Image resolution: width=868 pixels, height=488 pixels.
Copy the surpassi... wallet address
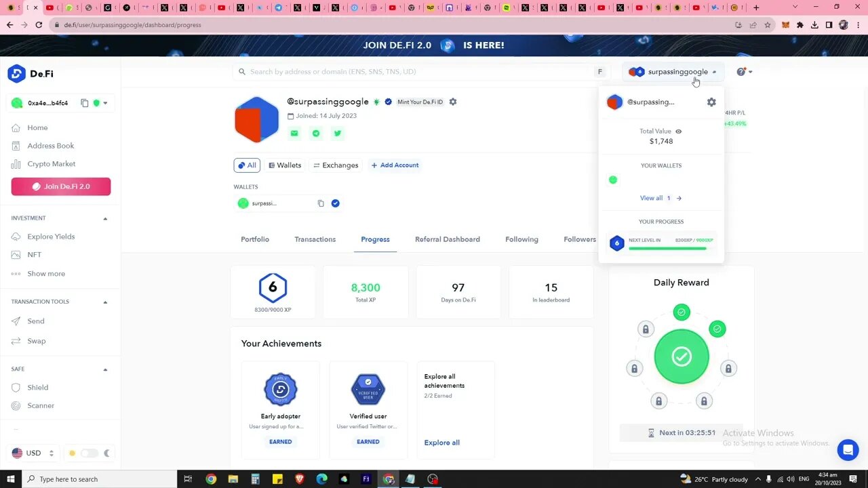click(321, 203)
